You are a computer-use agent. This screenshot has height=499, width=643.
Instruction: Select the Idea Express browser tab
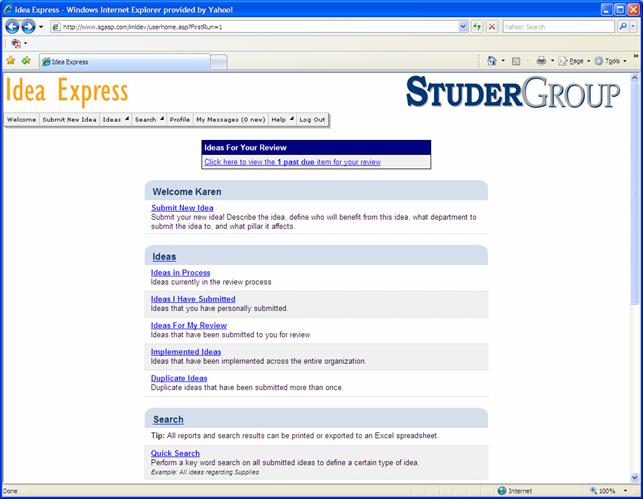[x=125, y=62]
